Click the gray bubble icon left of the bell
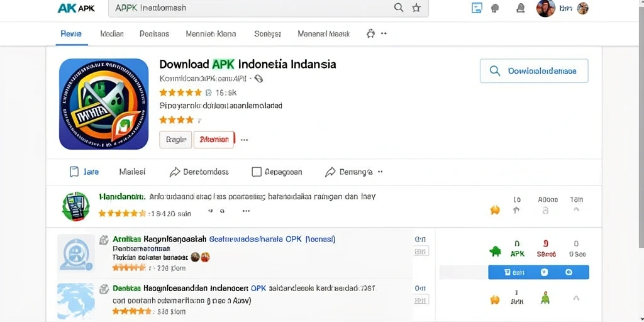 click(495, 8)
